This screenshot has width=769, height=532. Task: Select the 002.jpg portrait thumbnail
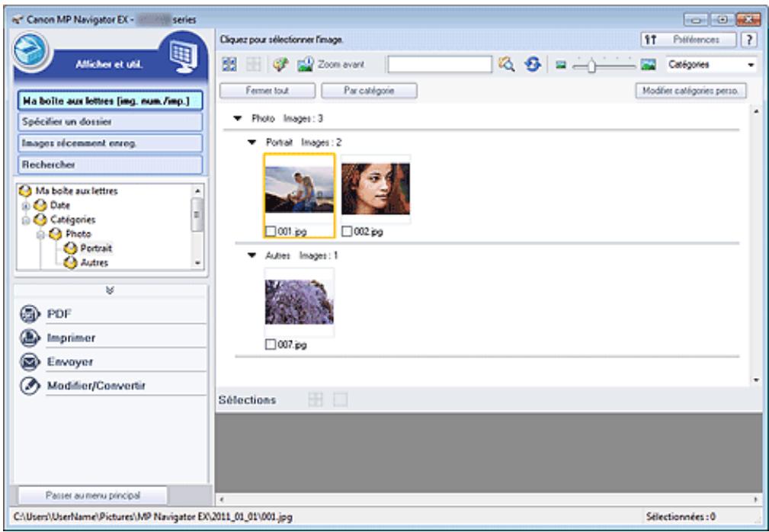tap(376, 189)
